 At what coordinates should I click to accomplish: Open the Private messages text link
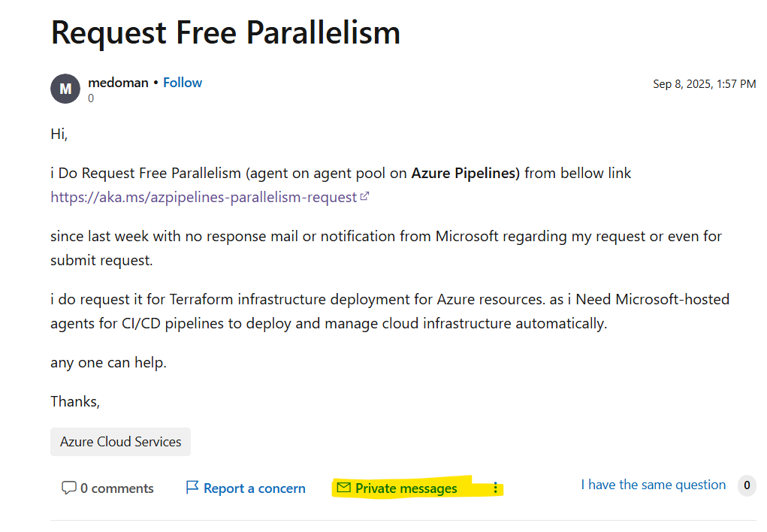point(406,488)
